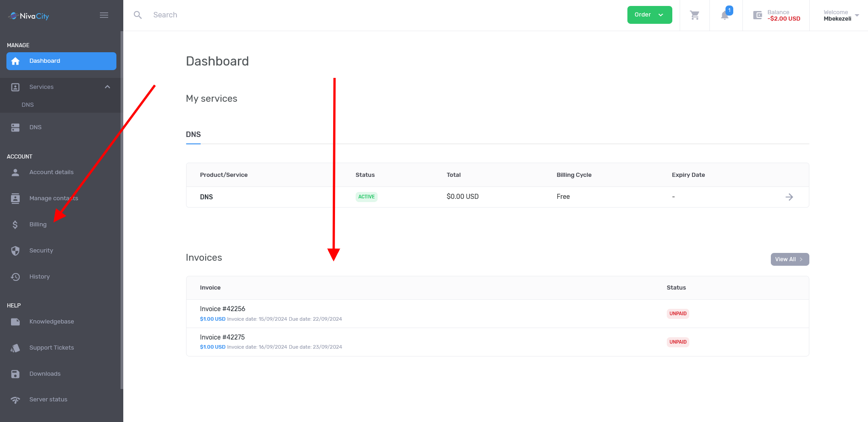Click the Billing Cycle column header

pos(574,175)
